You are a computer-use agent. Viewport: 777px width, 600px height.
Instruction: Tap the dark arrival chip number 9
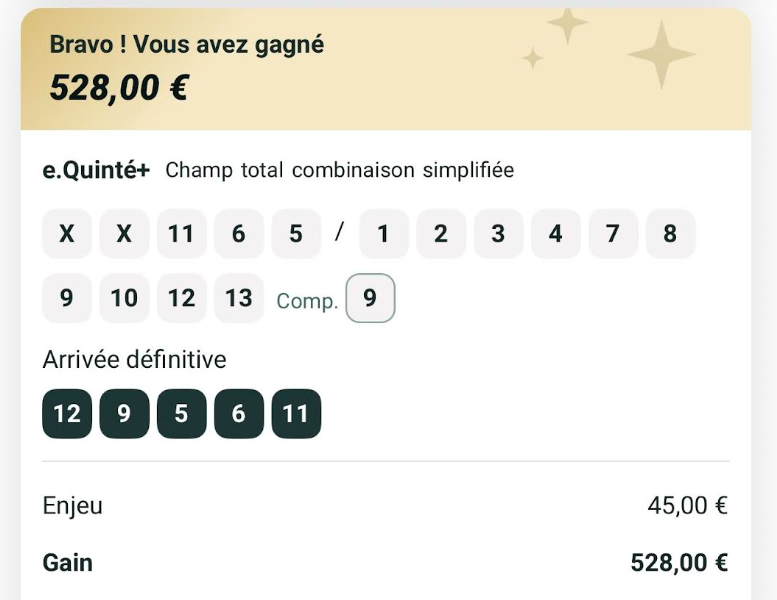[124, 413]
